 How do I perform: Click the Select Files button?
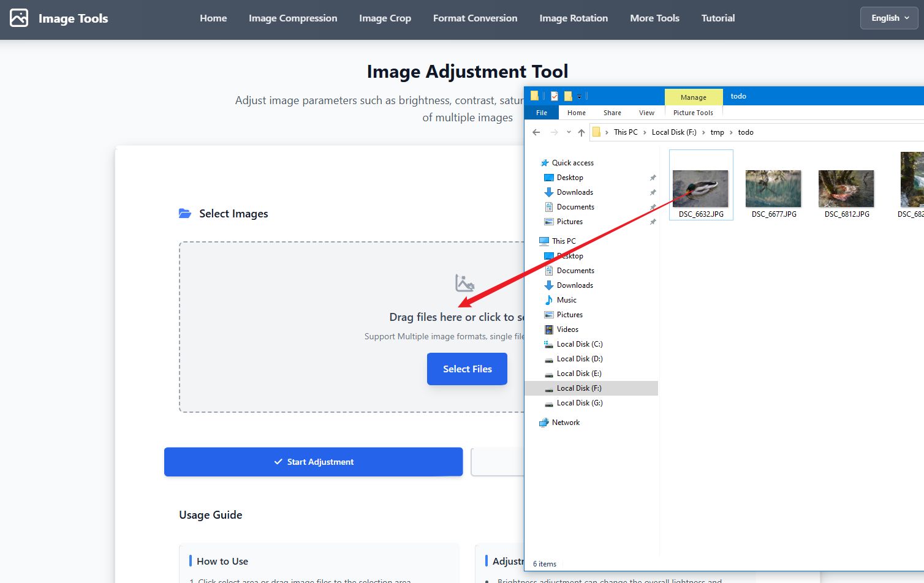point(467,369)
